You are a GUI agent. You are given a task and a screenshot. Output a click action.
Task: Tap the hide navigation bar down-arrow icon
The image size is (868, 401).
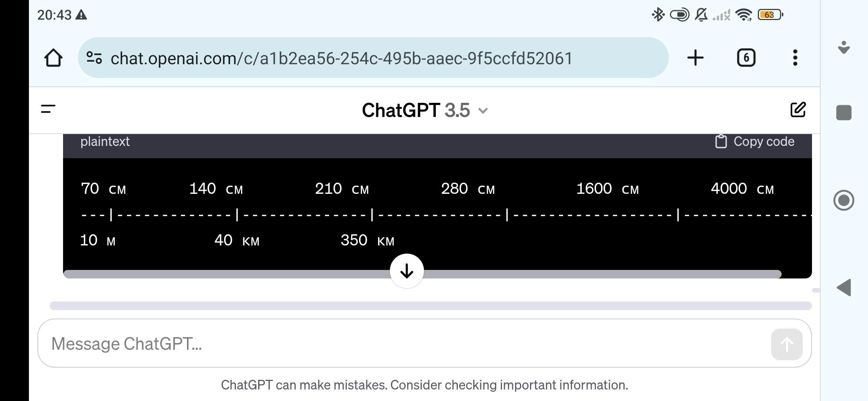tap(844, 47)
